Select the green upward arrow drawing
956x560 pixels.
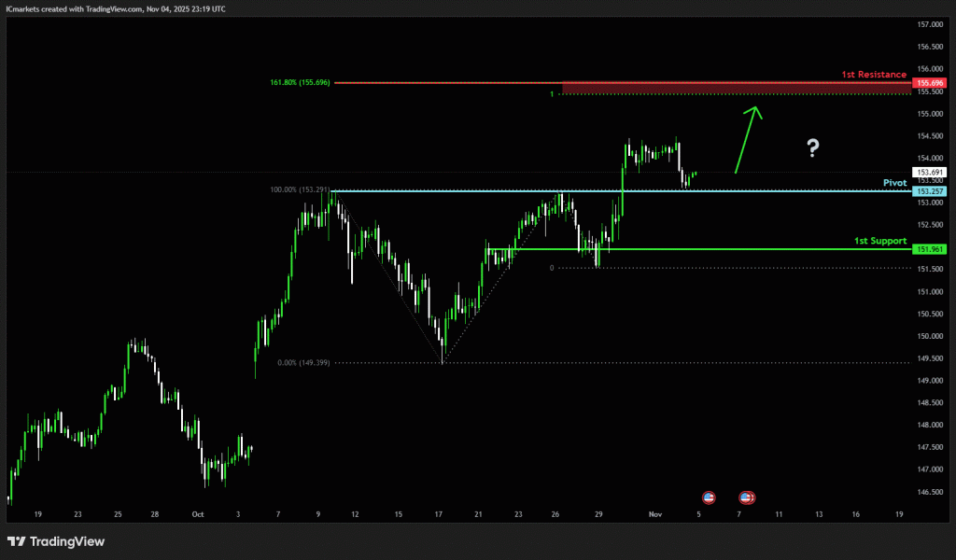pyautogui.click(x=749, y=138)
